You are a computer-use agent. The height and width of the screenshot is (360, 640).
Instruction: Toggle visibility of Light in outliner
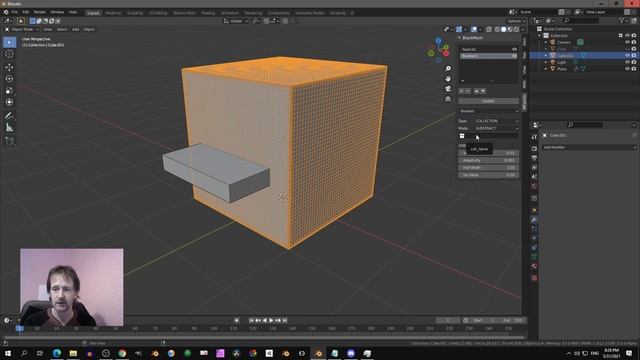(627, 62)
